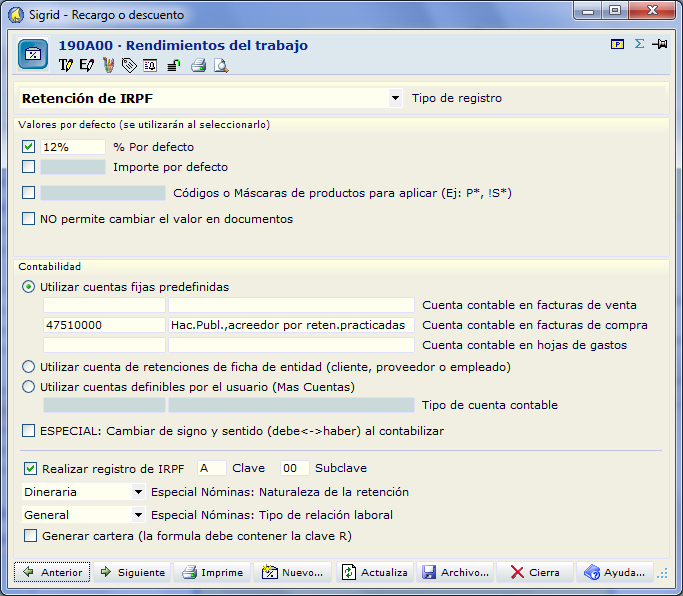Click the E pencil edit icon
The height and width of the screenshot is (596, 683).
pos(86,65)
